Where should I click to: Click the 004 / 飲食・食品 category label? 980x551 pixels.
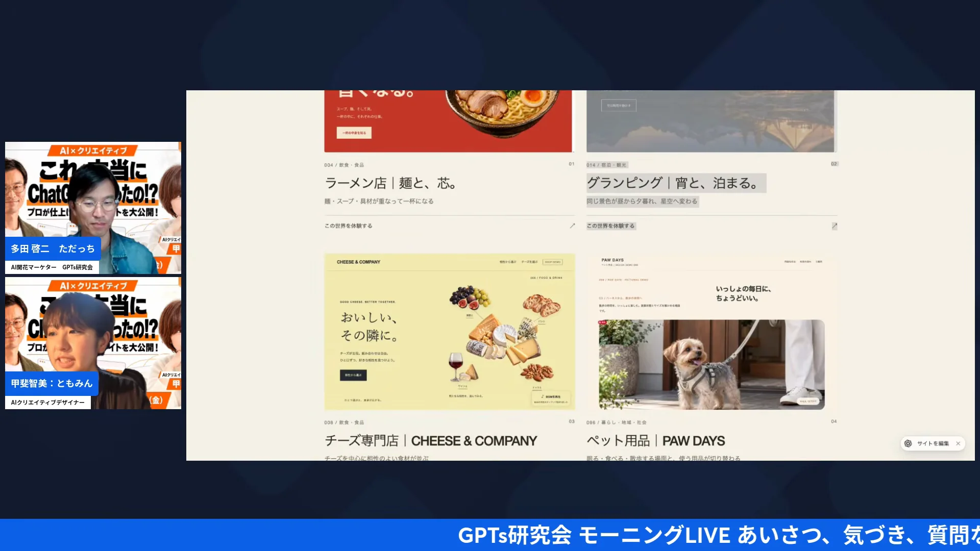tap(344, 165)
